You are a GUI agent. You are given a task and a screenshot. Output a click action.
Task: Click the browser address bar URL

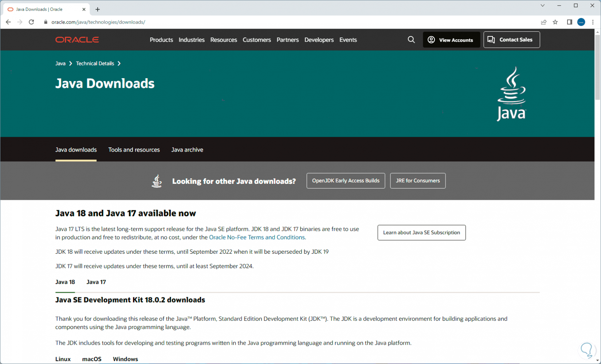coord(98,22)
